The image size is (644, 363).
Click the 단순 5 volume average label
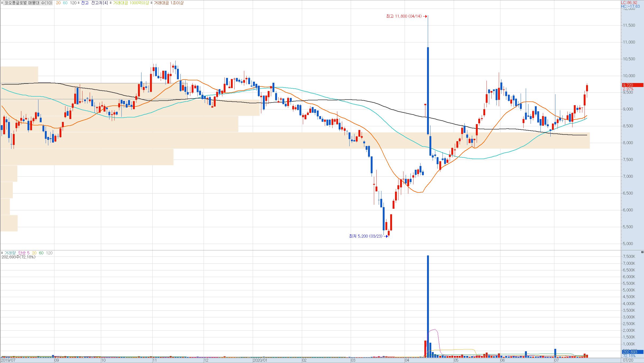[x=24, y=253]
